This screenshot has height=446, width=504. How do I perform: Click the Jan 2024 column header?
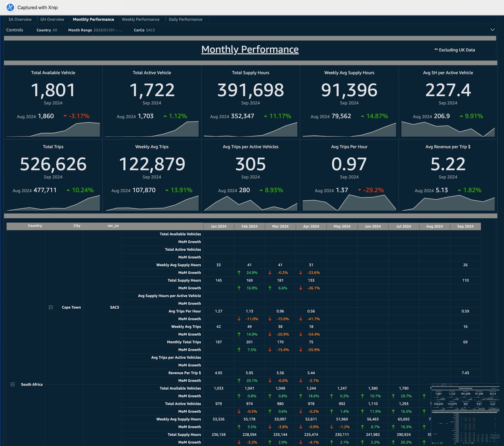tap(219, 226)
